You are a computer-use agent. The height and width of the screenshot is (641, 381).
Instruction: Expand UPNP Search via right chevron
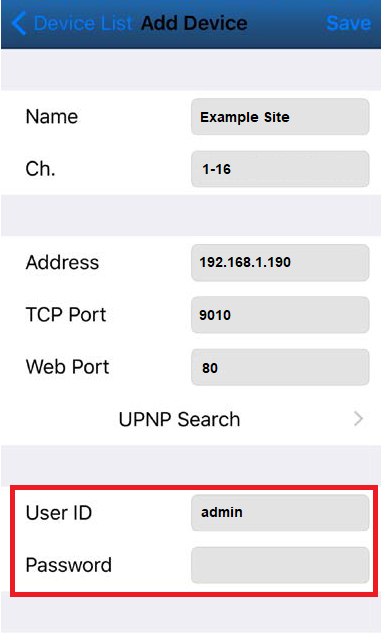pos(359,419)
